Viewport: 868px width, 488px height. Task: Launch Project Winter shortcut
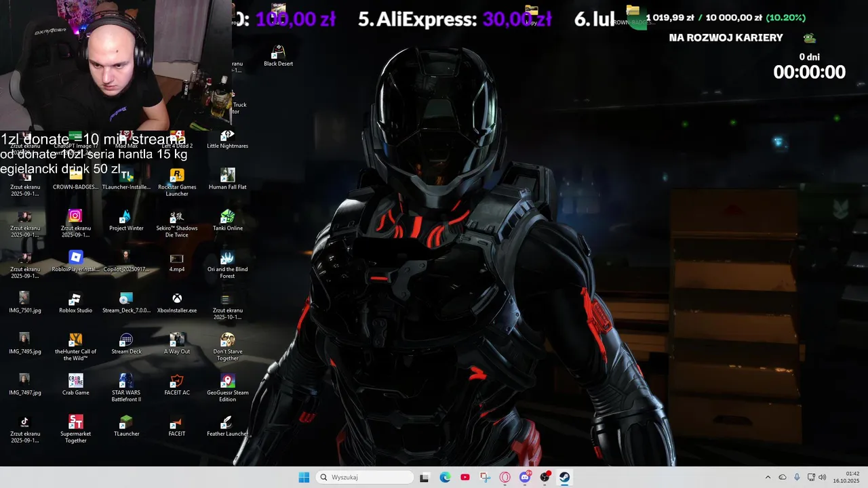(126, 220)
